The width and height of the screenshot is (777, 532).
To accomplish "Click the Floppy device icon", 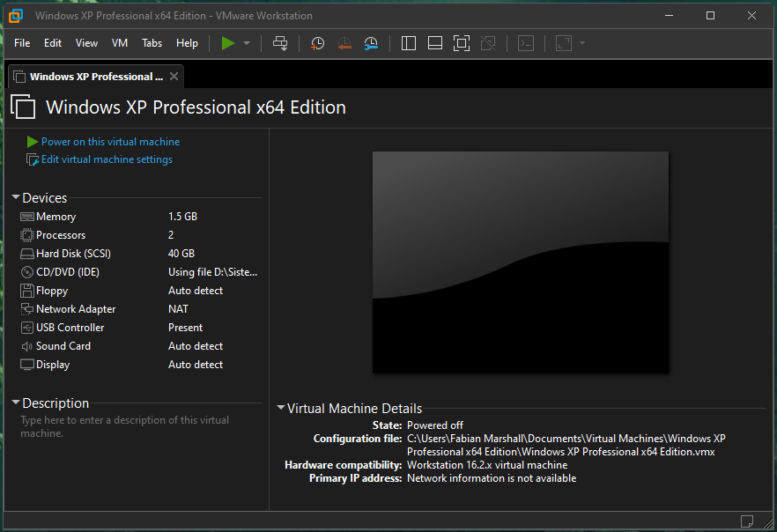I will [x=26, y=291].
